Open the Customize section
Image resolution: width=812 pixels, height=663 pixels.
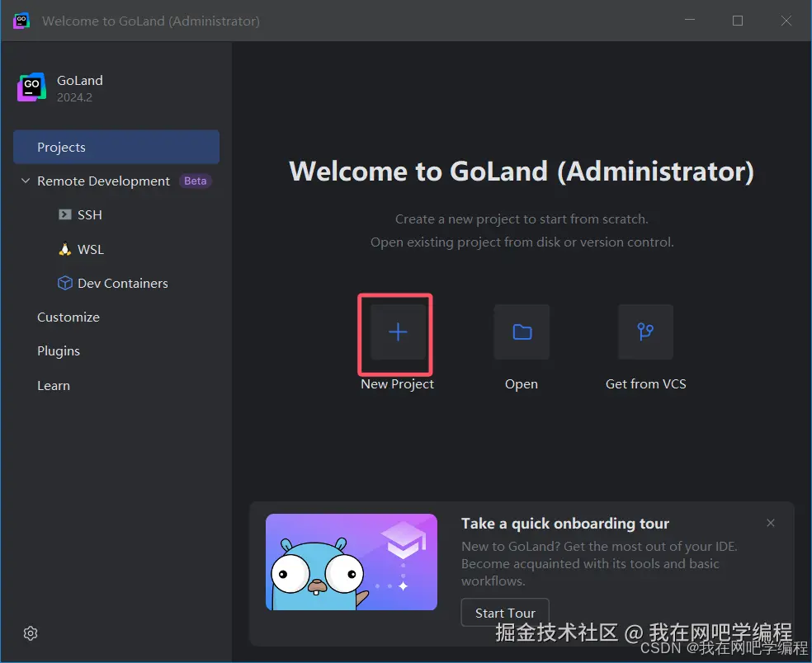click(x=68, y=317)
